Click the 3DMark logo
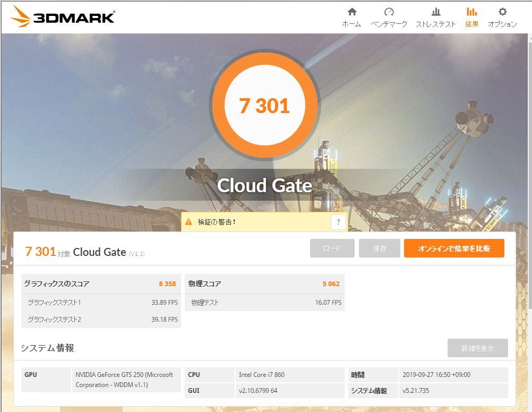The height and width of the screenshot is (412, 532). pos(63,16)
